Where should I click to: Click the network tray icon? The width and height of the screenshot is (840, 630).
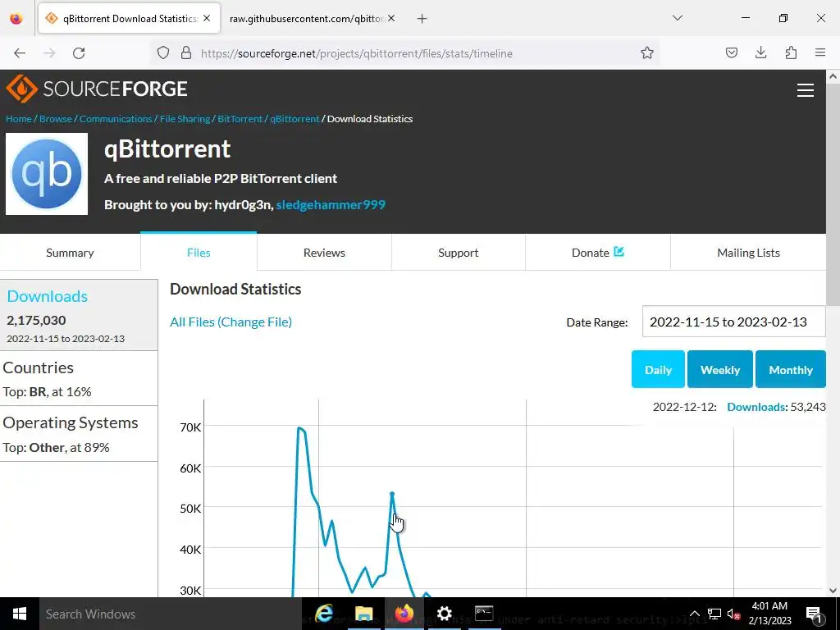pyautogui.click(x=714, y=614)
